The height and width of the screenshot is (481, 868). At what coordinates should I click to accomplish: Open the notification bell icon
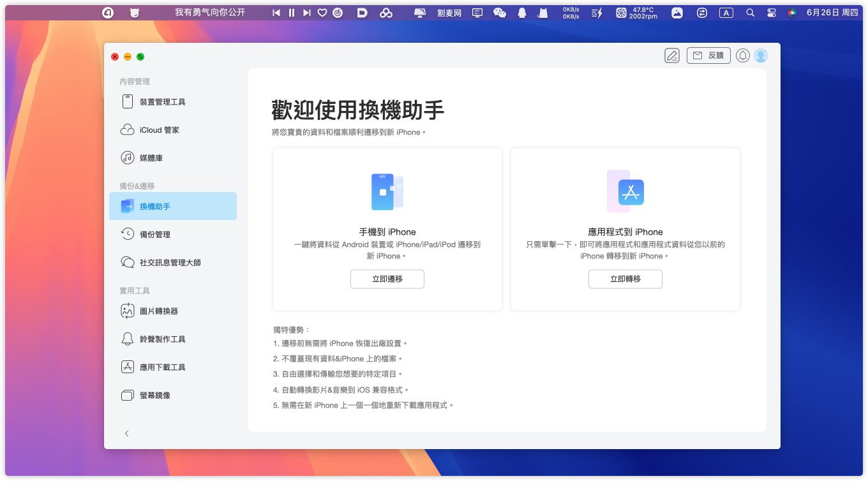pos(742,56)
